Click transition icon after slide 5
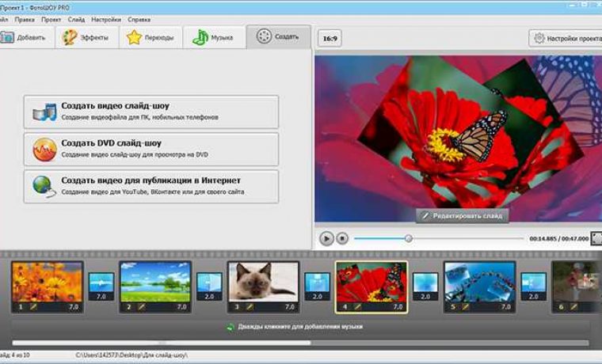602x364 pixels. 533,286
